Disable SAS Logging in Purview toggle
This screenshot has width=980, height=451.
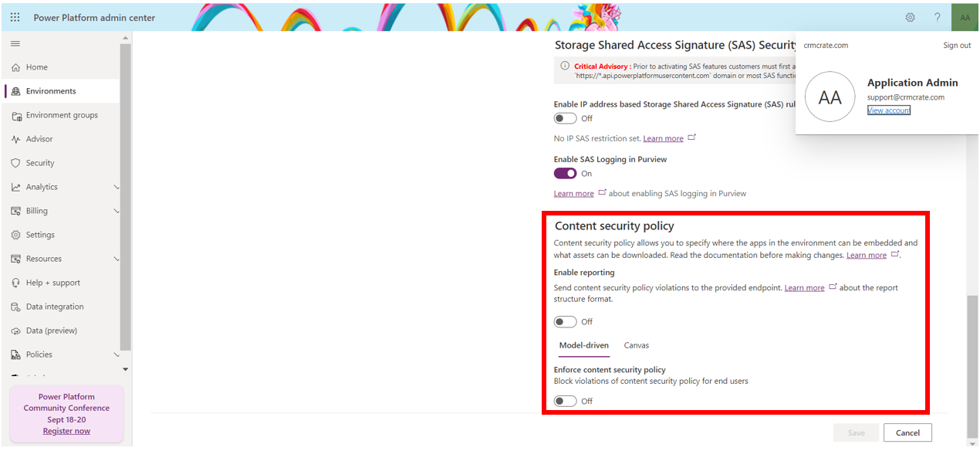pos(566,174)
